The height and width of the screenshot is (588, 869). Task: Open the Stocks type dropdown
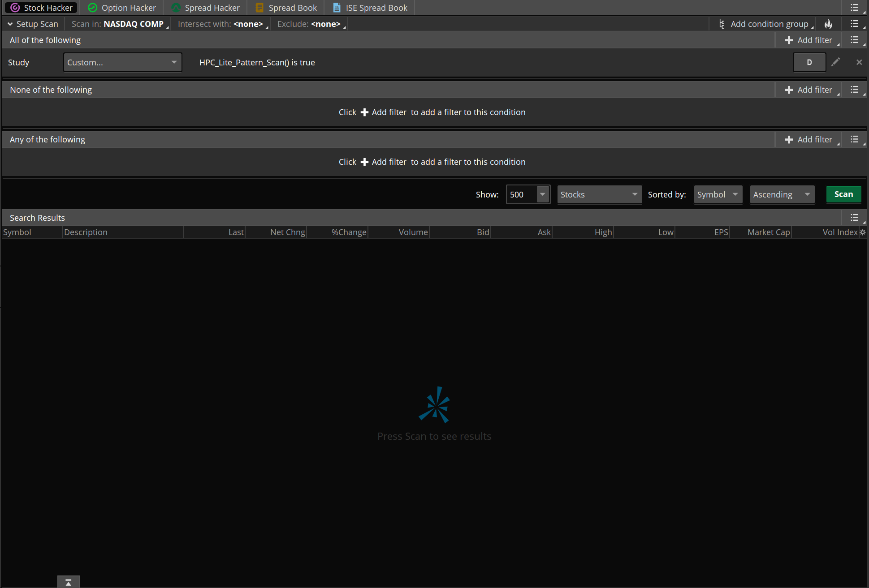(599, 194)
